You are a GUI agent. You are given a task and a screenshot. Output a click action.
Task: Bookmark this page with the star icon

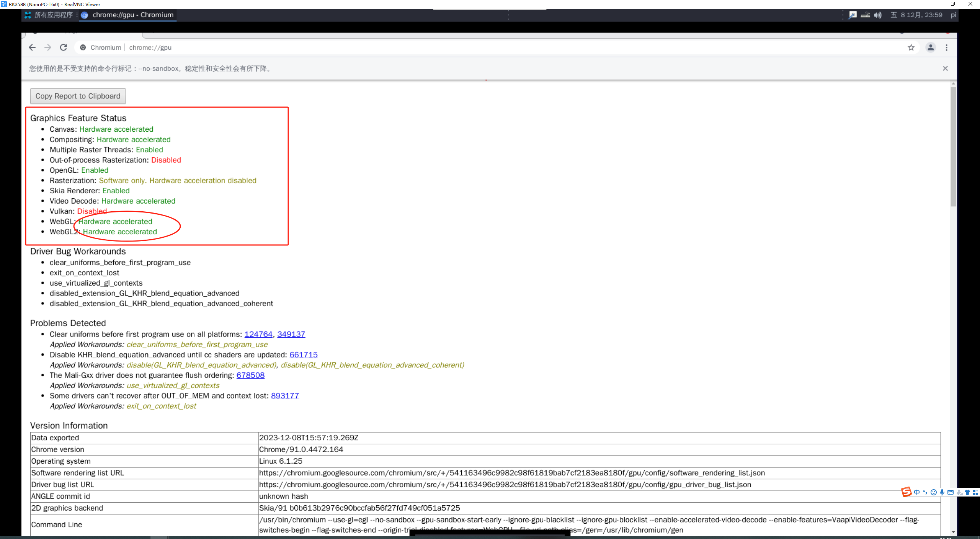911,47
